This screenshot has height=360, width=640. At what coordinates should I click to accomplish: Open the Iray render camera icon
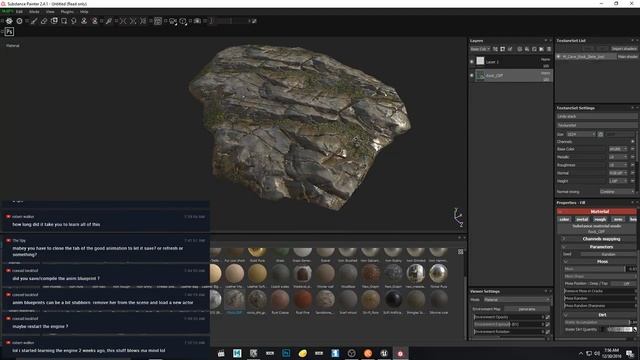pos(197,21)
